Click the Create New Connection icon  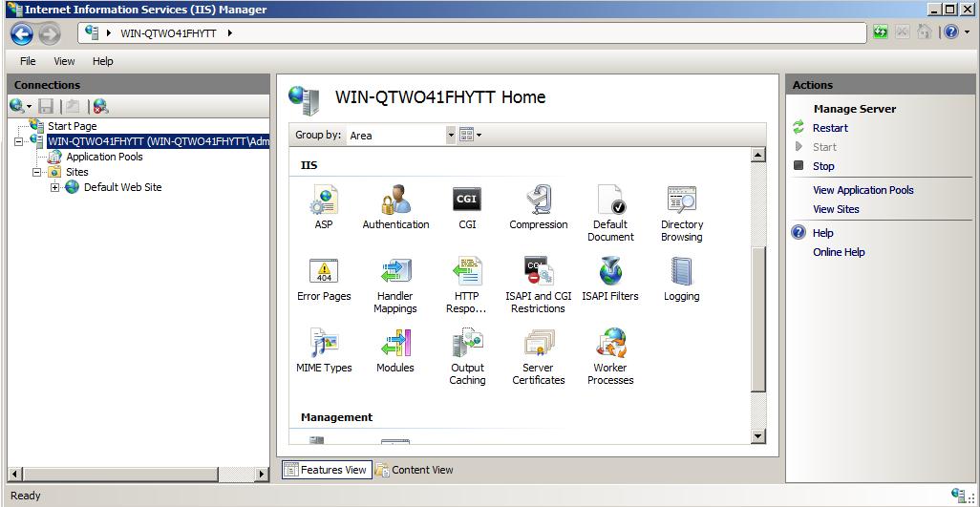point(17,106)
